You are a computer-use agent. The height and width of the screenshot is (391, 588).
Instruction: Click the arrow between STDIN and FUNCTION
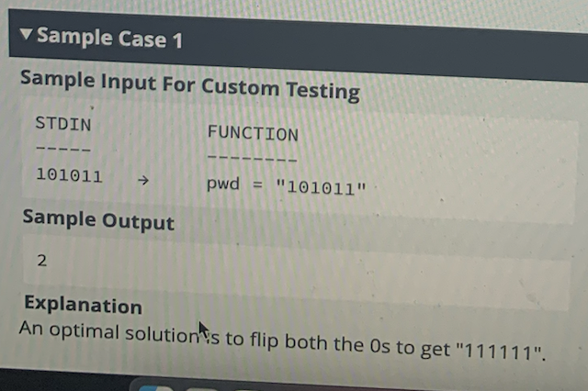tap(143, 181)
